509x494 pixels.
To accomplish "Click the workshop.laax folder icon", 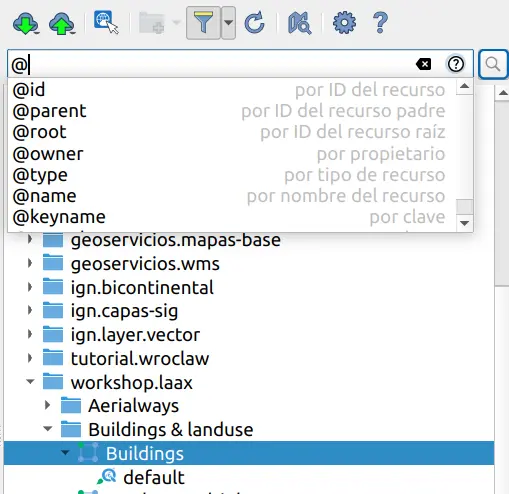I will (53, 381).
